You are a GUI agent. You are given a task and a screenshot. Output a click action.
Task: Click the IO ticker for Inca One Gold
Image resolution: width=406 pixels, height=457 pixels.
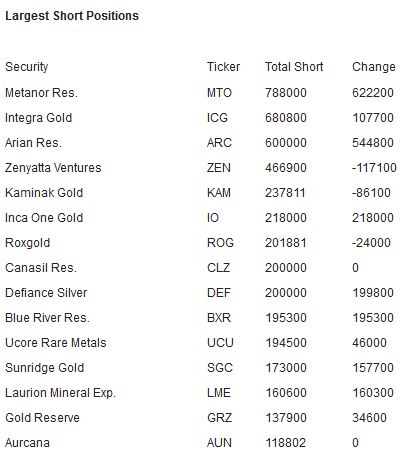click(x=213, y=218)
